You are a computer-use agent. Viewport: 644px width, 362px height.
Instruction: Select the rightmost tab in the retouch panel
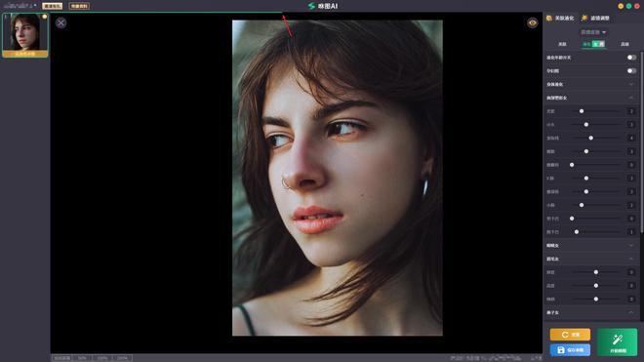pyautogui.click(x=624, y=44)
